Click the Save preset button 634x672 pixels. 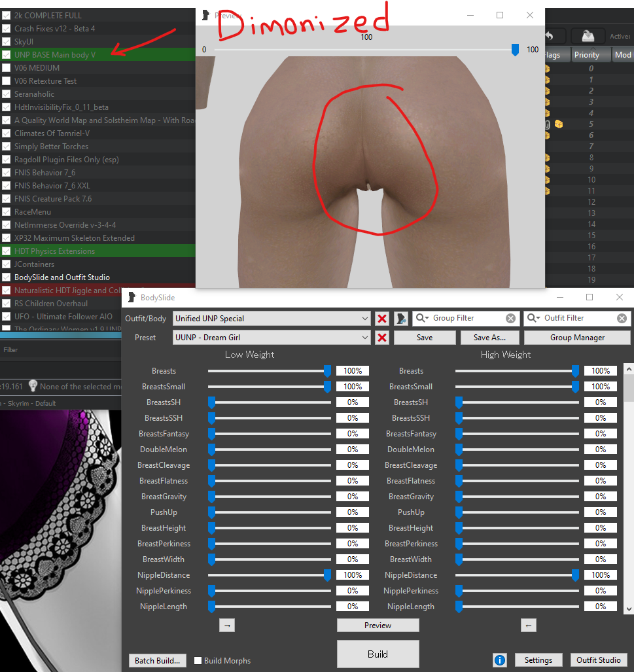425,338
